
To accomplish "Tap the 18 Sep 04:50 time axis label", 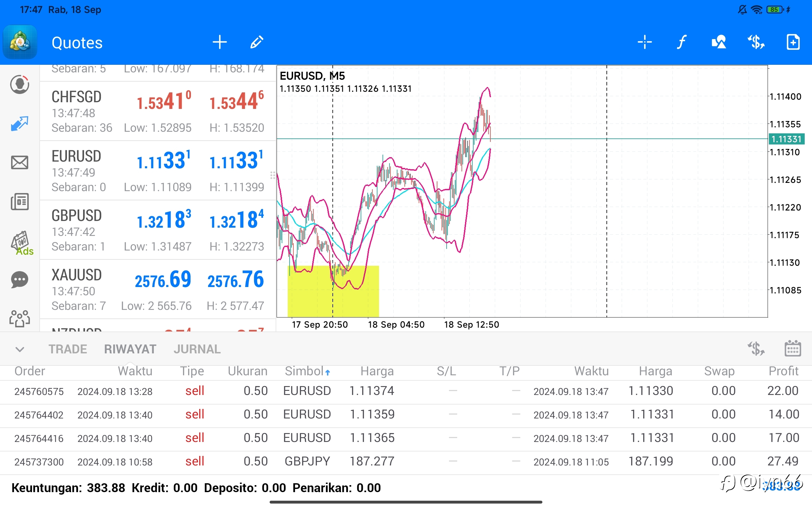I will [396, 324].
